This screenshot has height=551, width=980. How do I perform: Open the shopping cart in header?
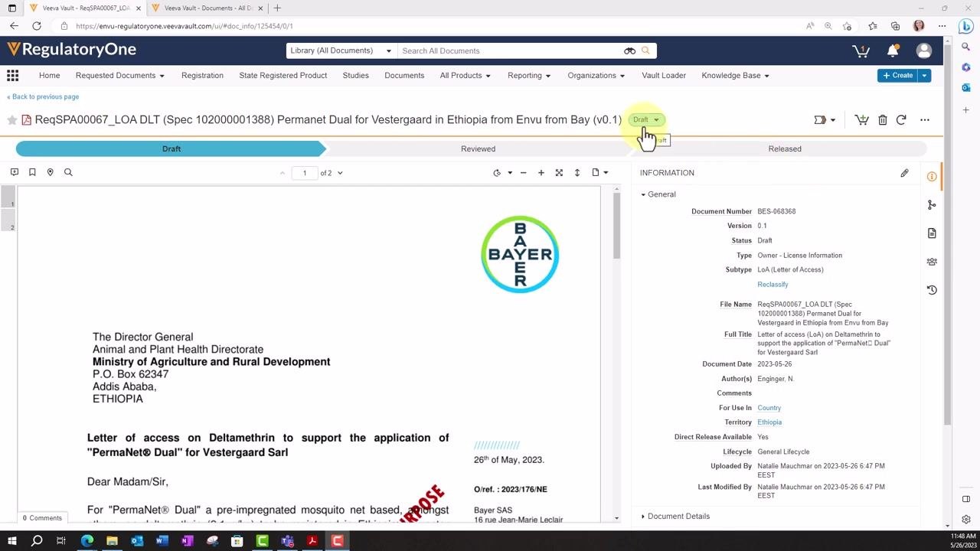coord(861,51)
